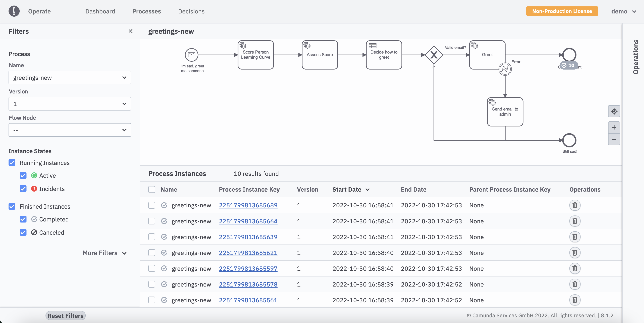Open the Version dropdown
The width and height of the screenshot is (644, 323).
[x=70, y=104]
